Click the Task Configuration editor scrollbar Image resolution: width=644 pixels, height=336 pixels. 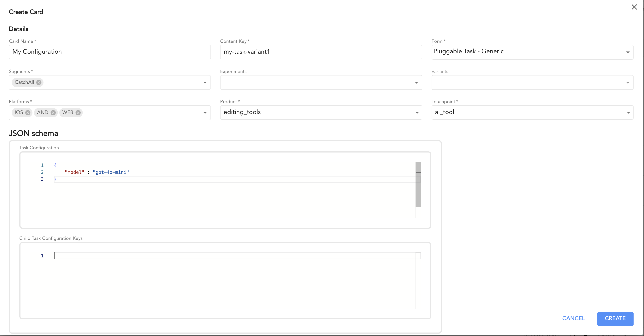[418, 184]
